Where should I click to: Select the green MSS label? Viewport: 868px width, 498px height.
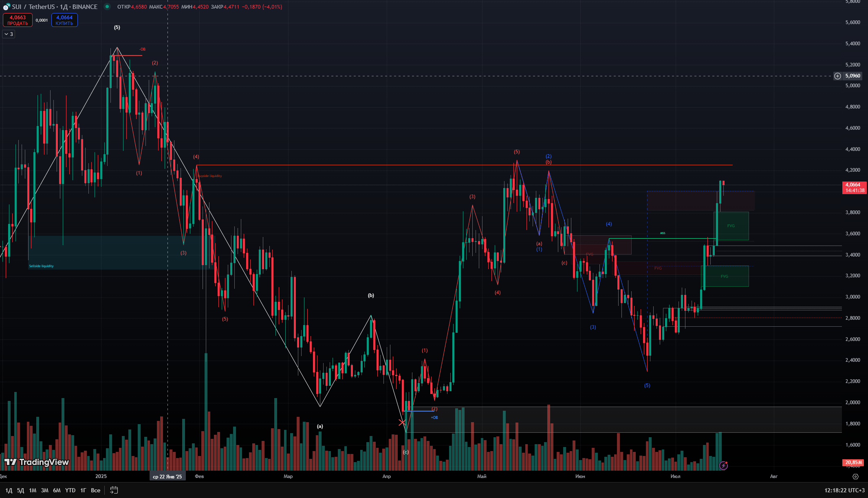pos(663,233)
